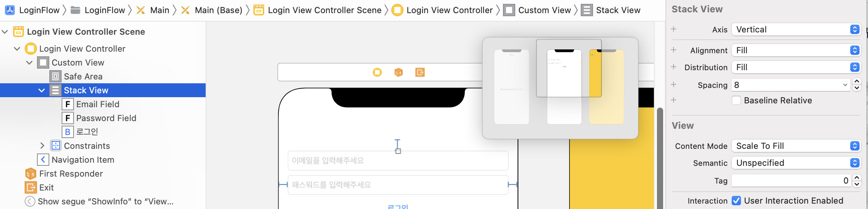The image size is (868, 209).
Task: Select Email Field in outline
Action: pyautogui.click(x=98, y=104)
